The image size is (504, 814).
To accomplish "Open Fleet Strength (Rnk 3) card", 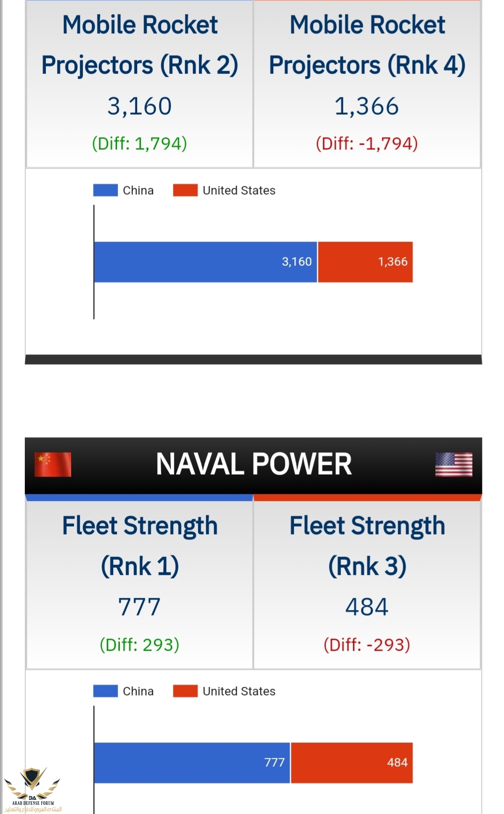I will tap(367, 585).
